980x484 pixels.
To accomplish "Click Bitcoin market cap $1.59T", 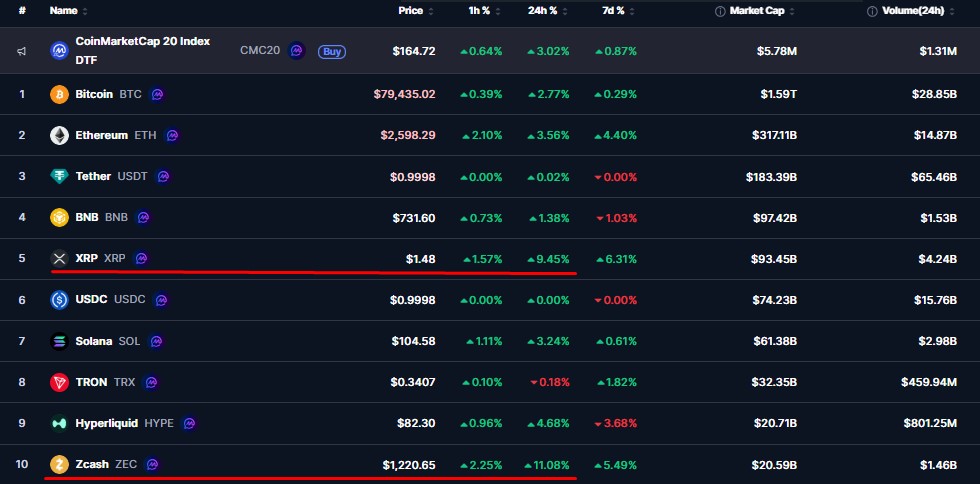I will click(x=779, y=94).
